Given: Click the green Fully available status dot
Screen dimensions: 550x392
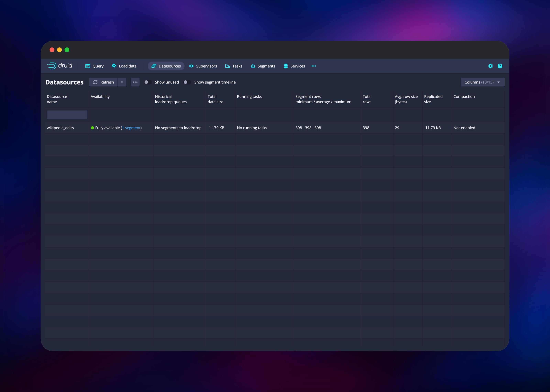Looking at the screenshot, I should (92, 128).
